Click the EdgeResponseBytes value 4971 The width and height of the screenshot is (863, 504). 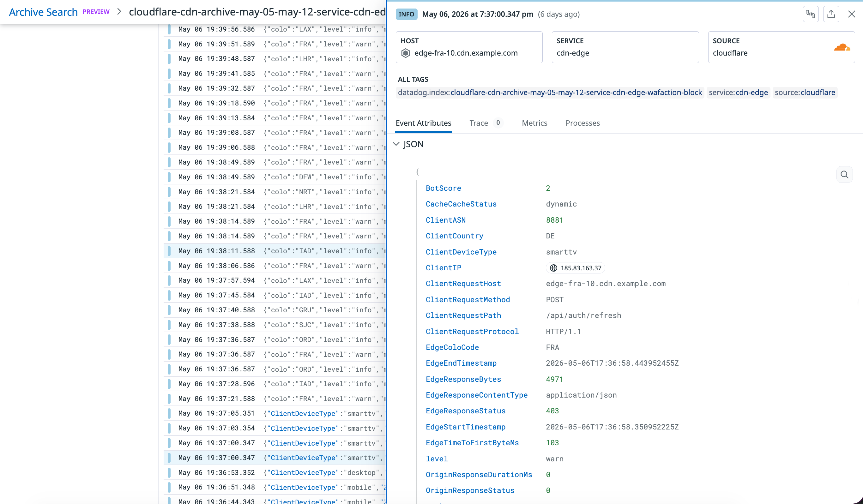click(x=554, y=379)
